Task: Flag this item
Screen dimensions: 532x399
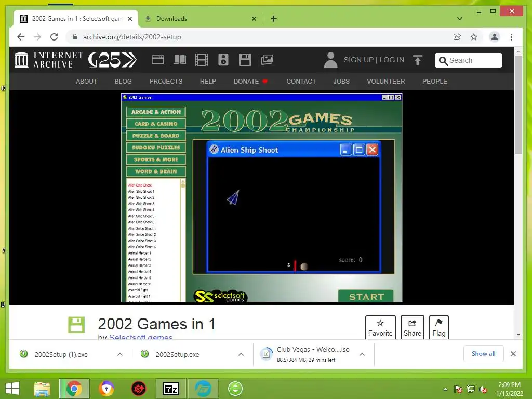Action: click(x=438, y=327)
